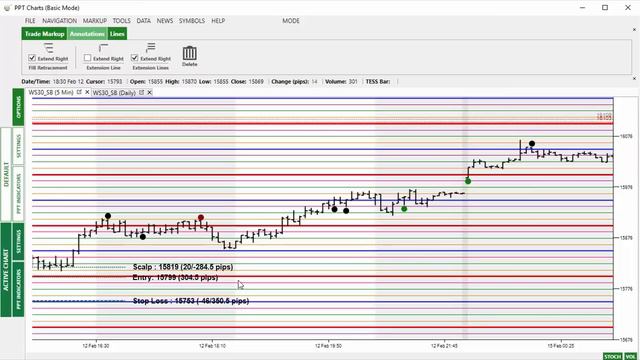Click the Scalp : 15819 level label
The height and width of the screenshot is (360, 640).
(x=183, y=267)
